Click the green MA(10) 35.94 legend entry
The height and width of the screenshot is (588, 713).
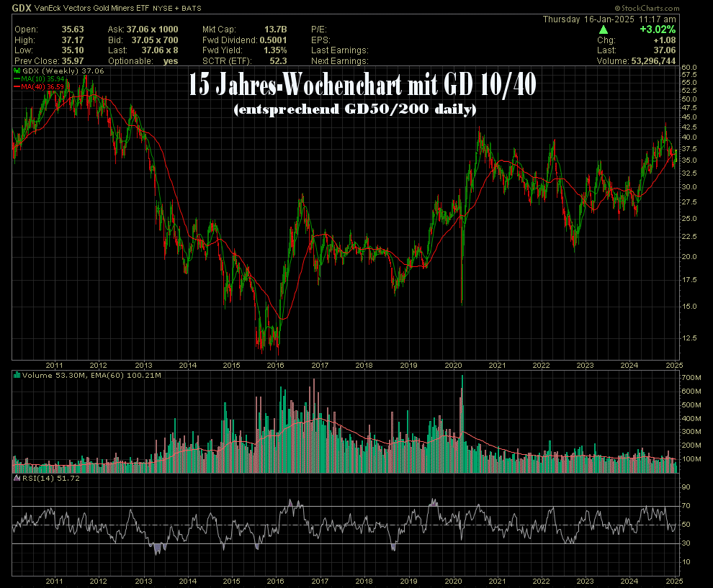point(42,78)
